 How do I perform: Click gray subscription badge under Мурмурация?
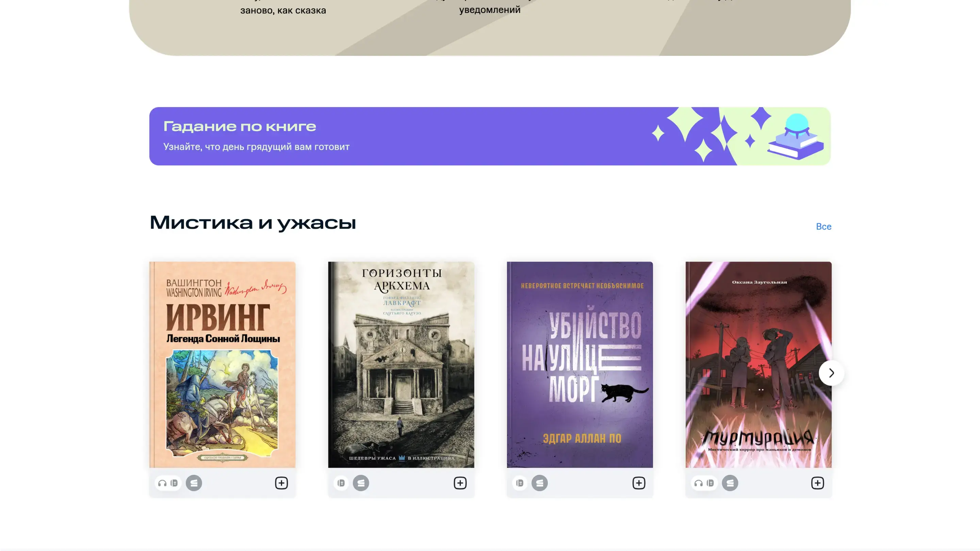point(730,483)
